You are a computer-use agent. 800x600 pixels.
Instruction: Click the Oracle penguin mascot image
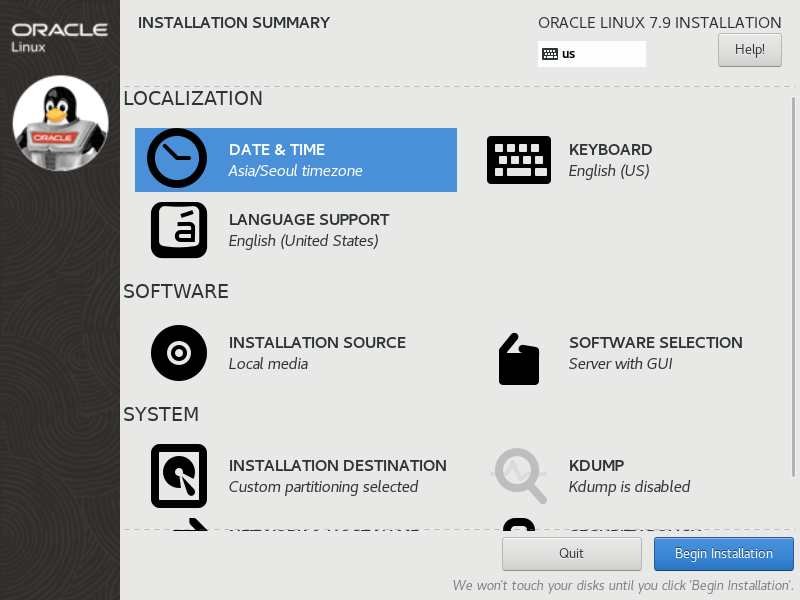point(60,123)
